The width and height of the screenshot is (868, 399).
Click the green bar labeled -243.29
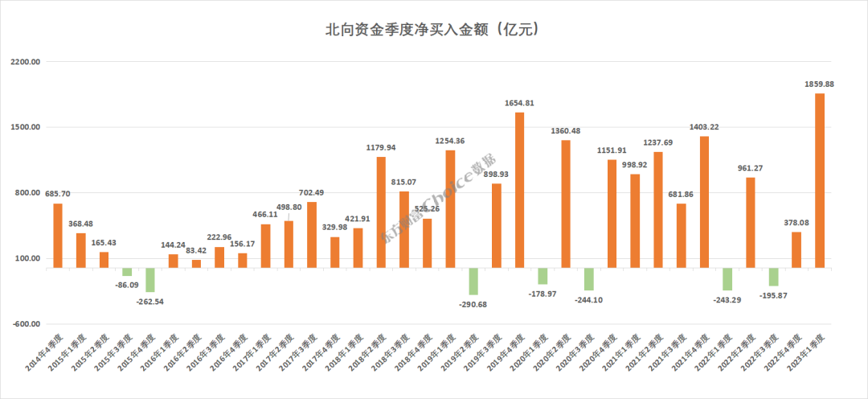[x=727, y=279]
